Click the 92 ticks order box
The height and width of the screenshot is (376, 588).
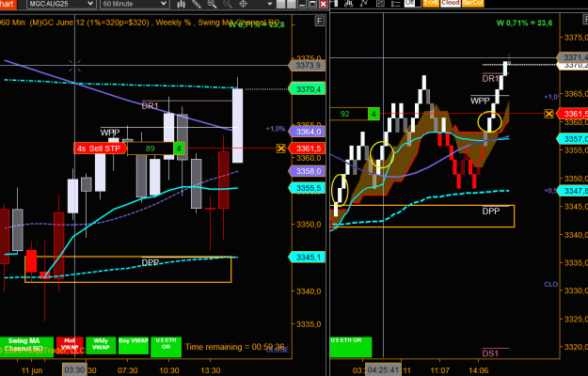coord(349,114)
